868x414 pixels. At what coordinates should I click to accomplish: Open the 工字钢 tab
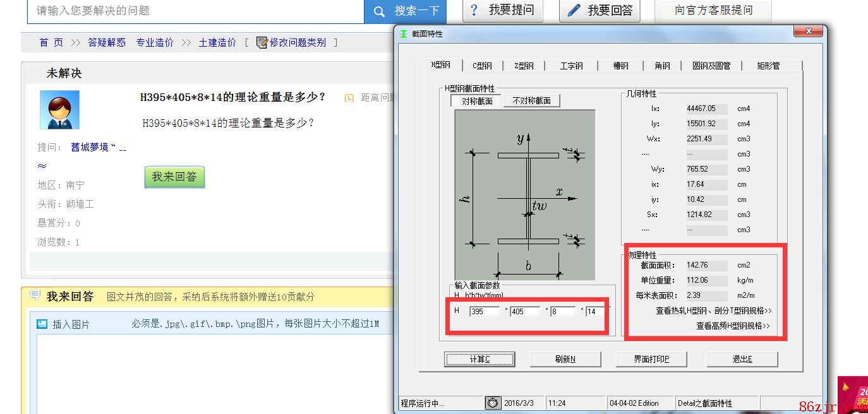pos(571,66)
